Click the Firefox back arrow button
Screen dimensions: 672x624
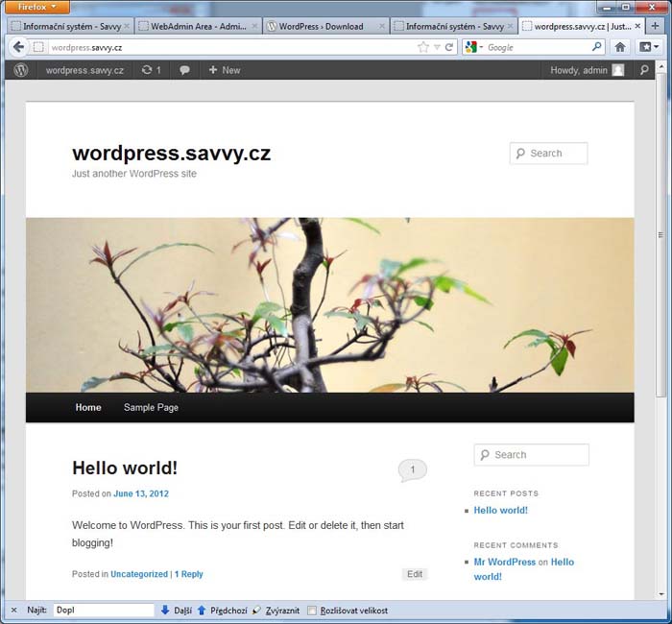[x=18, y=47]
